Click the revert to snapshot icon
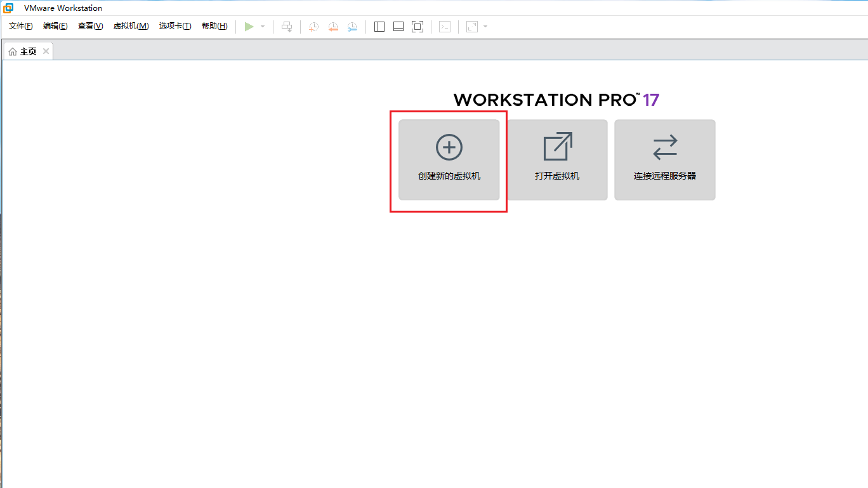This screenshot has width=868, height=488. (332, 27)
